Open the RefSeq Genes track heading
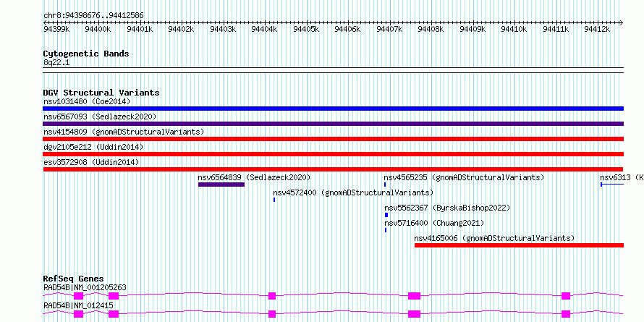 pyautogui.click(x=74, y=279)
